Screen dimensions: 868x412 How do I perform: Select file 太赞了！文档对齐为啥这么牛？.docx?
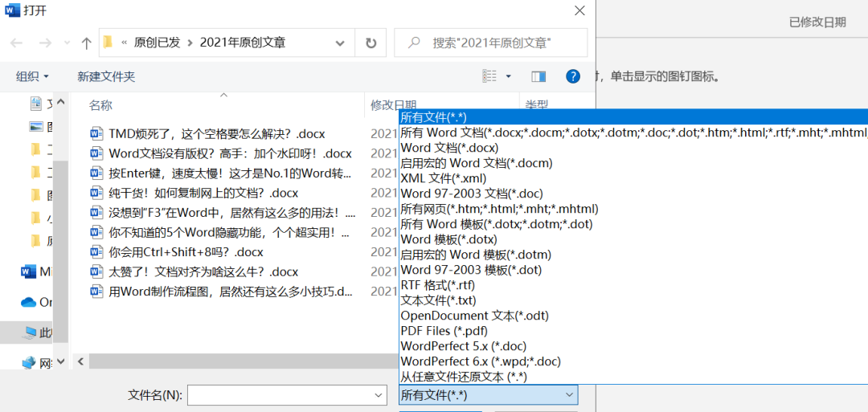(x=203, y=272)
